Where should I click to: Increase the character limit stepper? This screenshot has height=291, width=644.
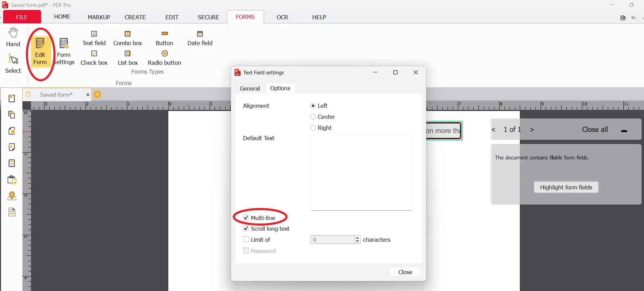pyautogui.click(x=358, y=238)
